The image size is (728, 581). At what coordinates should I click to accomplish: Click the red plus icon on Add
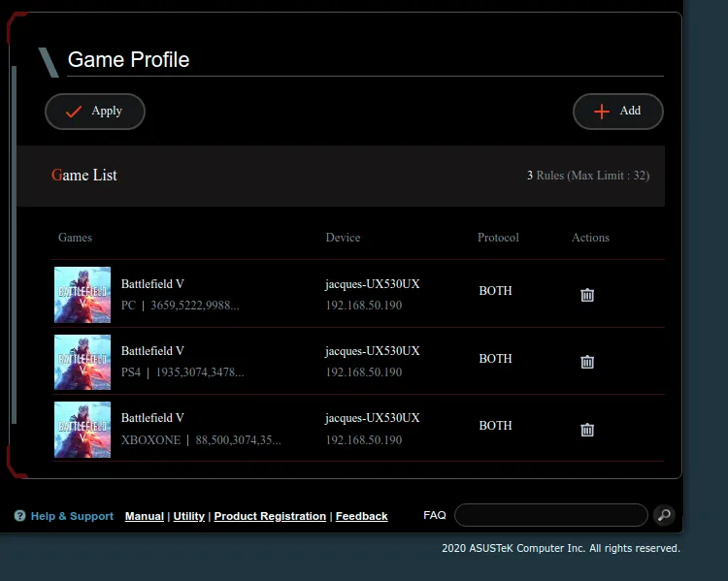point(602,112)
